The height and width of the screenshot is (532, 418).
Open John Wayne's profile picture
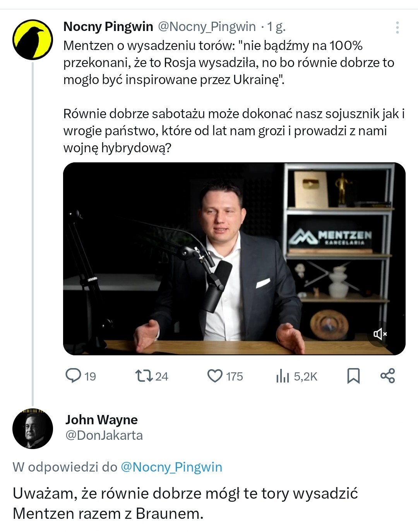pyautogui.click(x=33, y=429)
